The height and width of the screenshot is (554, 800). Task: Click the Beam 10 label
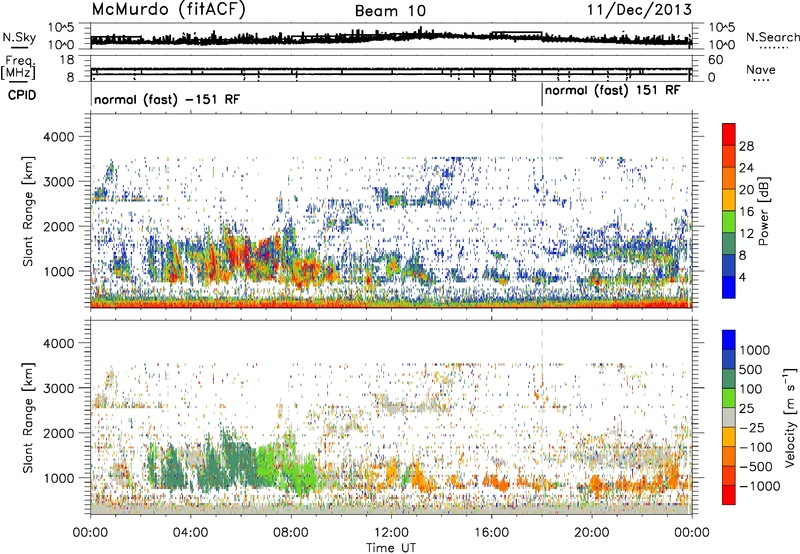point(390,11)
